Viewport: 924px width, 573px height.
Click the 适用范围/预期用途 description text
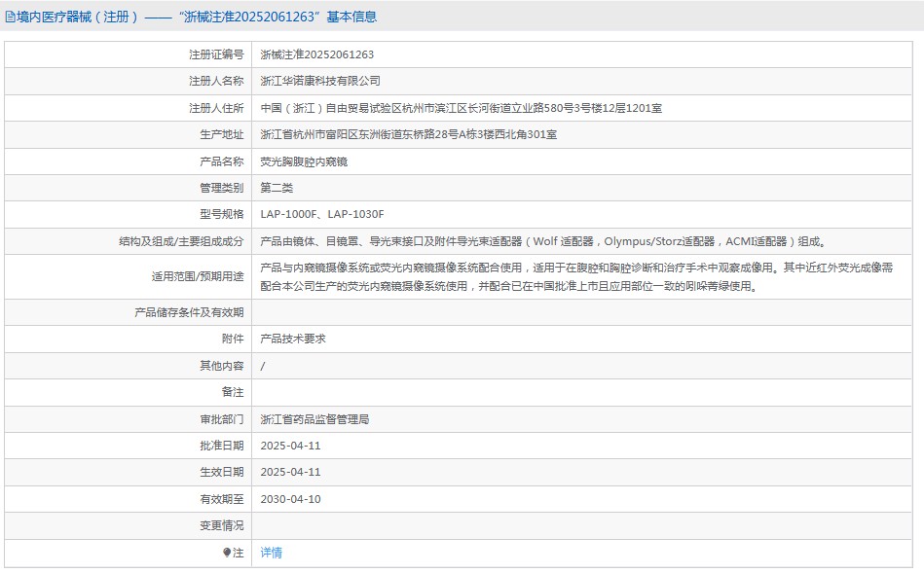click(x=576, y=276)
